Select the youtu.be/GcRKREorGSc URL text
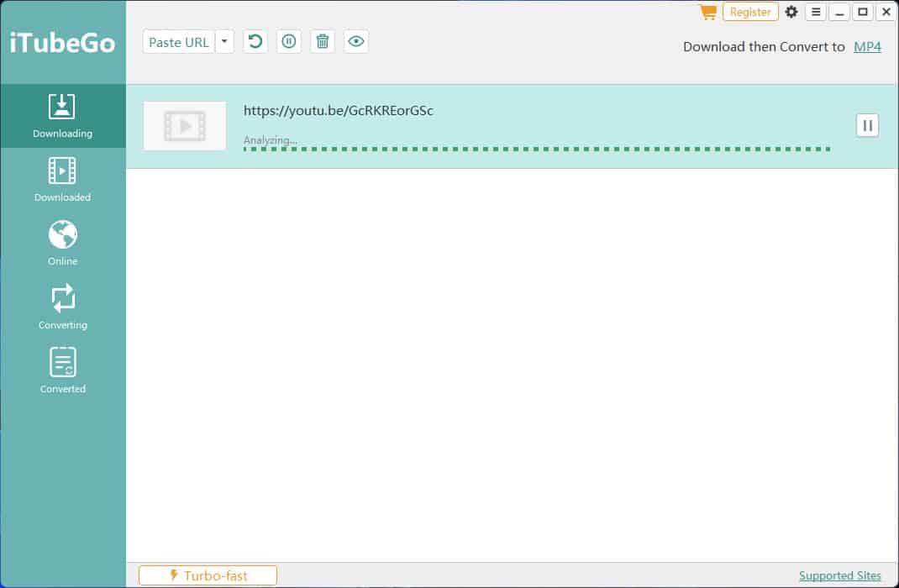The width and height of the screenshot is (899, 588). tap(339, 111)
